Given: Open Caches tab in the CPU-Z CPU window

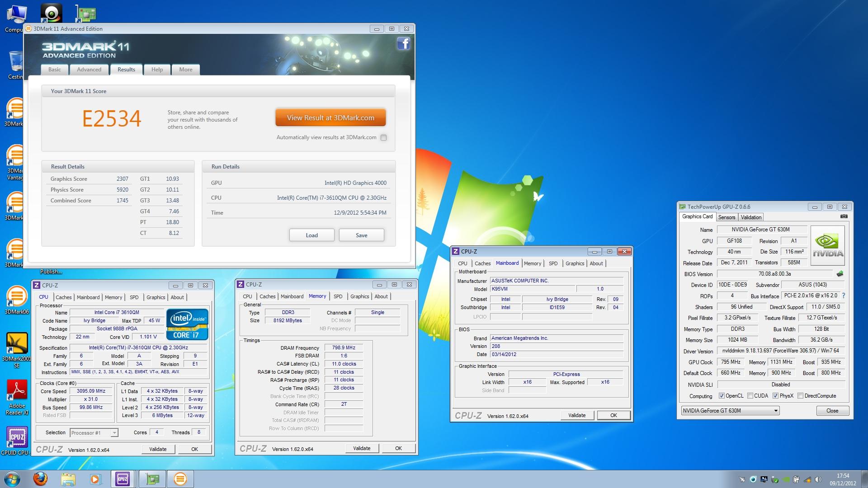Looking at the screenshot, I should coord(63,297).
